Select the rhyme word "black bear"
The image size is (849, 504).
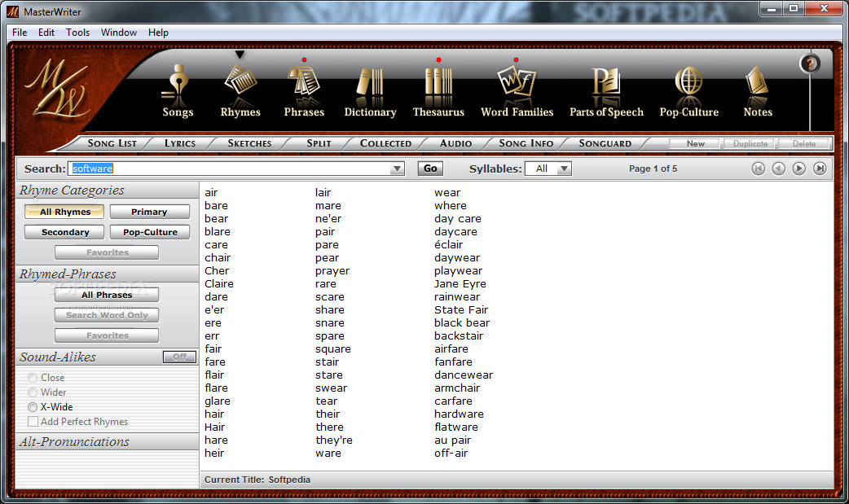coord(462,323)
